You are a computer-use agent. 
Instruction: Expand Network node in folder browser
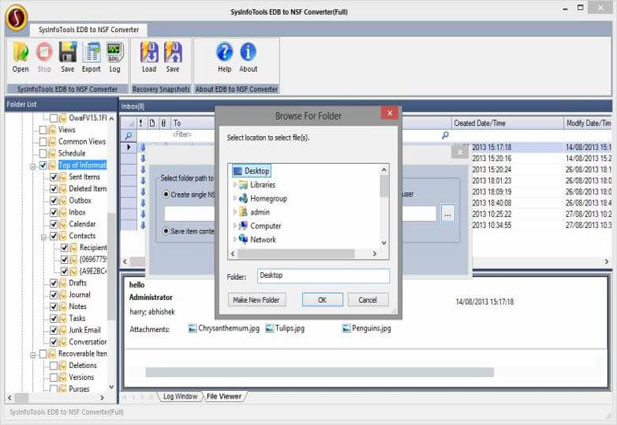coord(235,239)
